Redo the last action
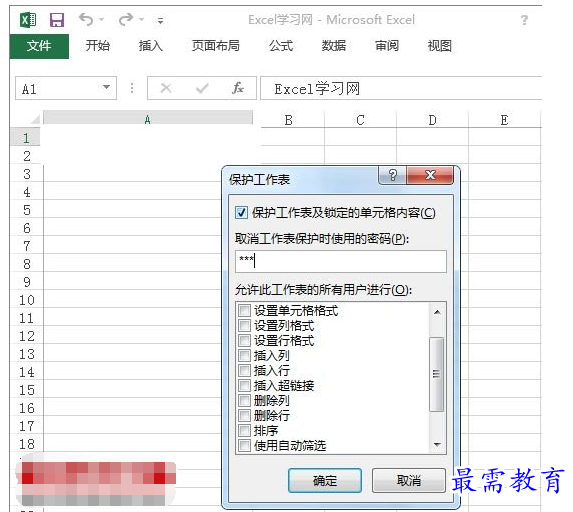The width and height of the screenshot is (573, 512). click(x=126, y=19)
